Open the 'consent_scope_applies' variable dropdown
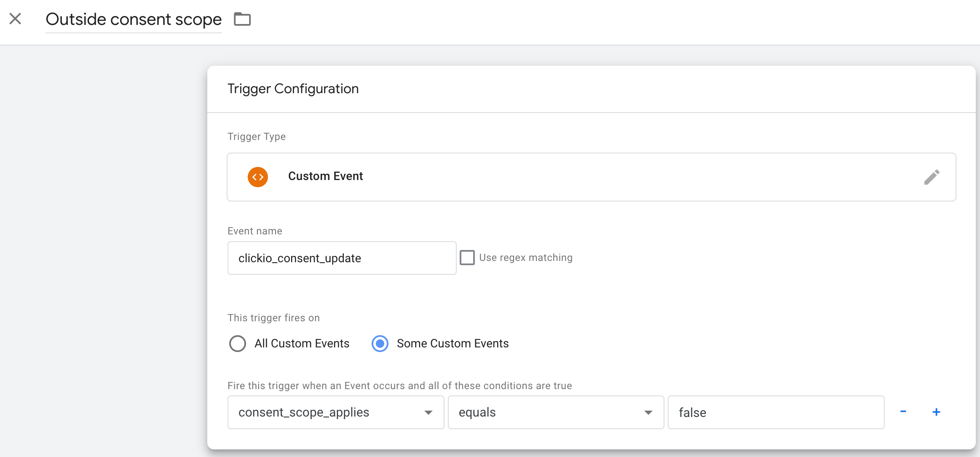Image resolution: width=980 pixels, height=457 pixels. pyautogui.click(x=336, y=412)
